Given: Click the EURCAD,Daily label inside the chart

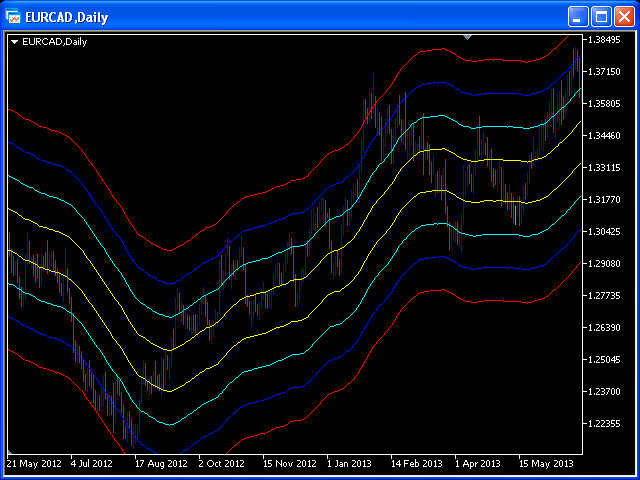Looking at the screenshot, I should click(x=54, y=42).
